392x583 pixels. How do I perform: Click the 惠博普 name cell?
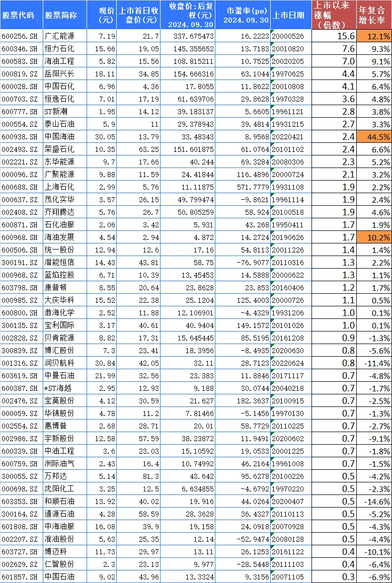pos(65,426)
